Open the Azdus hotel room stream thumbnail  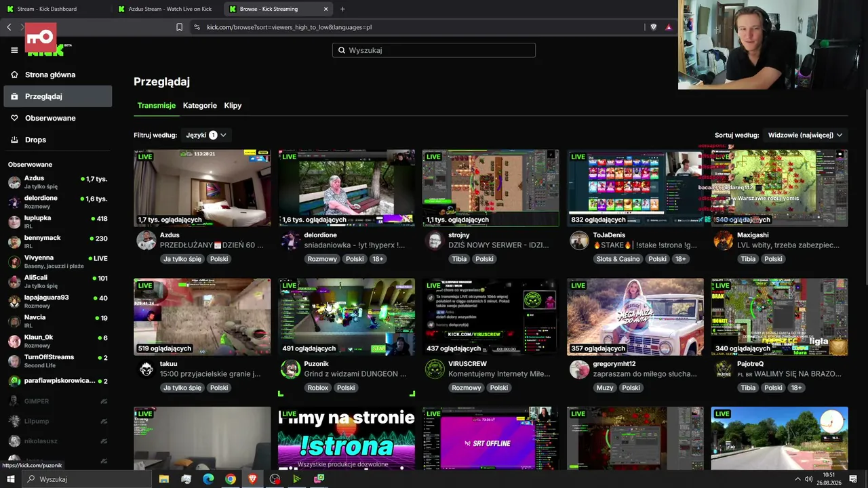(202, 188)
